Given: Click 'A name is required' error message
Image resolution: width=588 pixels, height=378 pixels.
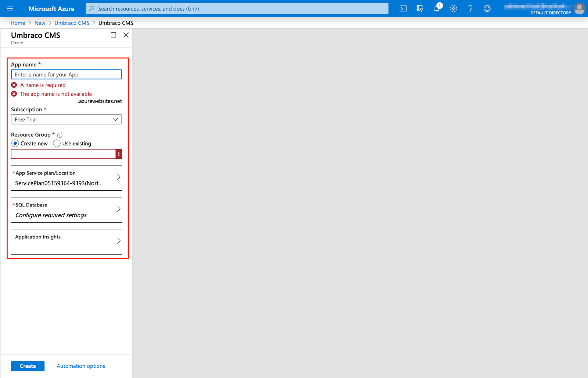Looking at the screenshot, I should pos(43,85).
